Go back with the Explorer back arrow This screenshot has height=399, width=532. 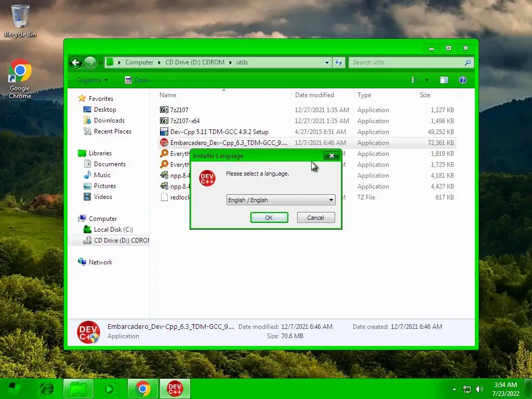(x=76, y=62)
